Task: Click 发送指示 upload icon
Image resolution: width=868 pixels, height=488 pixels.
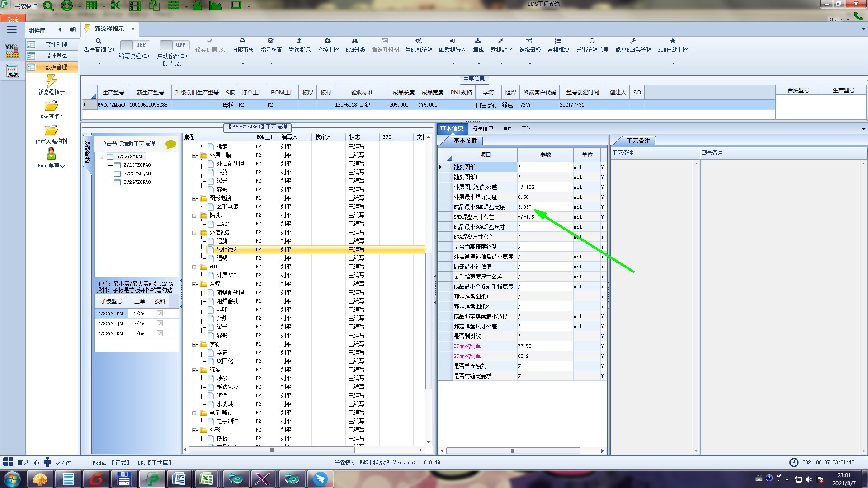Action: click(299, 41)
